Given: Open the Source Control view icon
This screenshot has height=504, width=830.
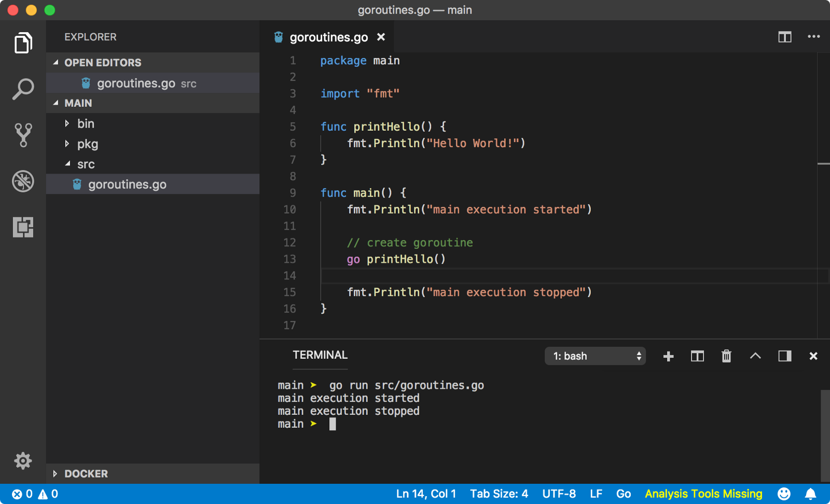Looking at the screenshot, I should coord(23,135).
